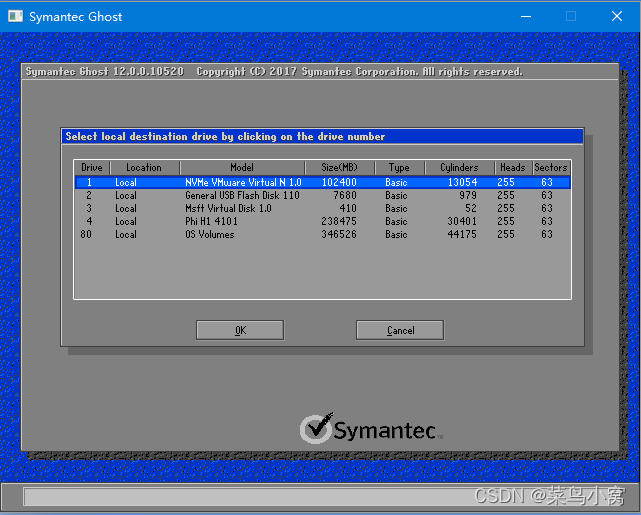Click the 238475 size value
Screen dimensions: 641x515
coord(339,222)
